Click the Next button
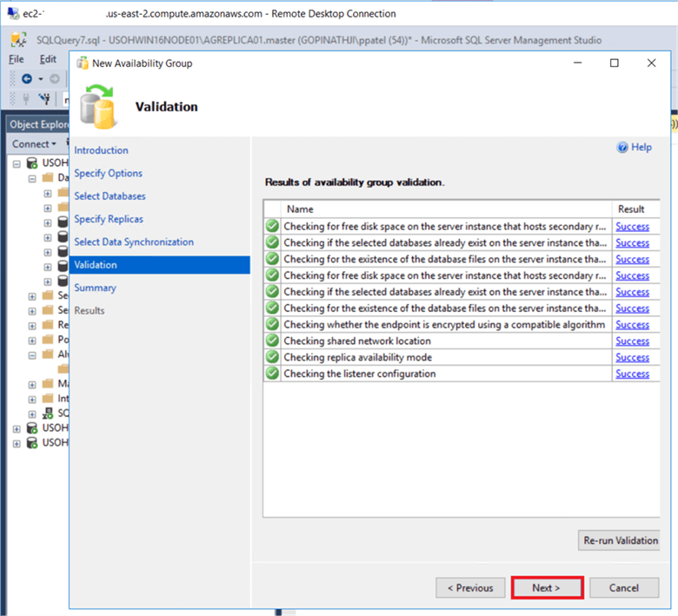 pyautogui.click(x=546, y=588)
